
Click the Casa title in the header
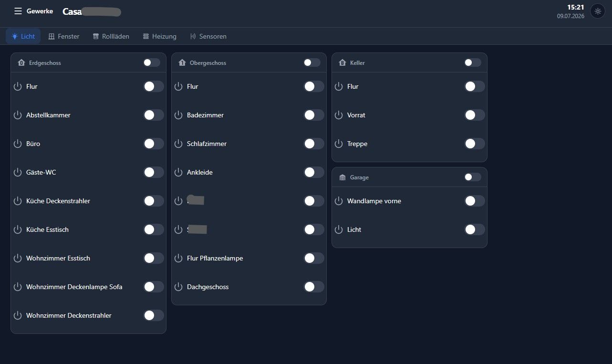[72, 12]
